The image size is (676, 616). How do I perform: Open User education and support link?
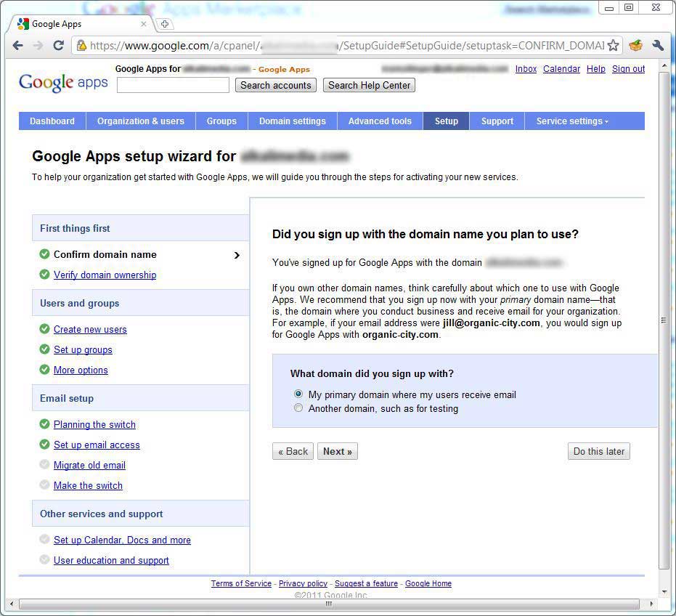(111, 560)
